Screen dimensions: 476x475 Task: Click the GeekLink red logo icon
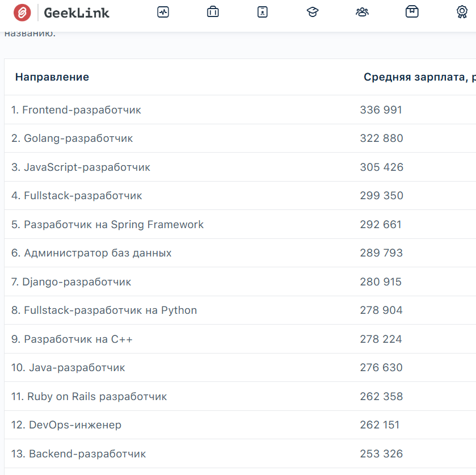[23, 12]
